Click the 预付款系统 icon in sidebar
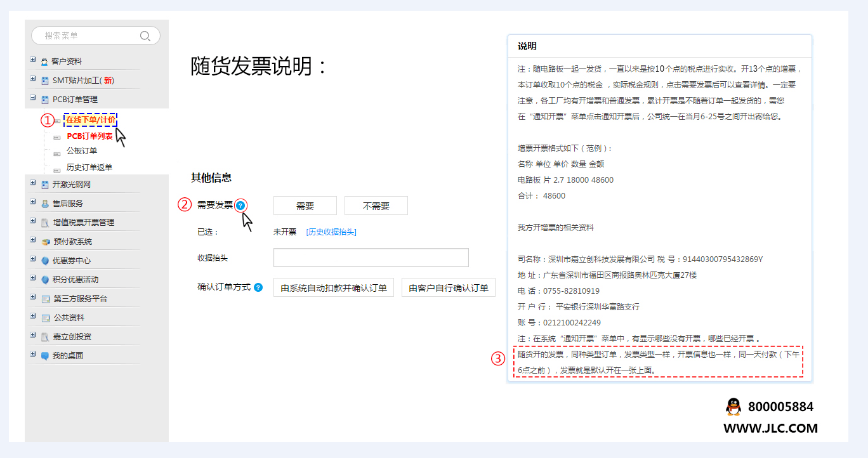This screenshot has height=458, width=868. pyautogui.click(x=44, y=242)
